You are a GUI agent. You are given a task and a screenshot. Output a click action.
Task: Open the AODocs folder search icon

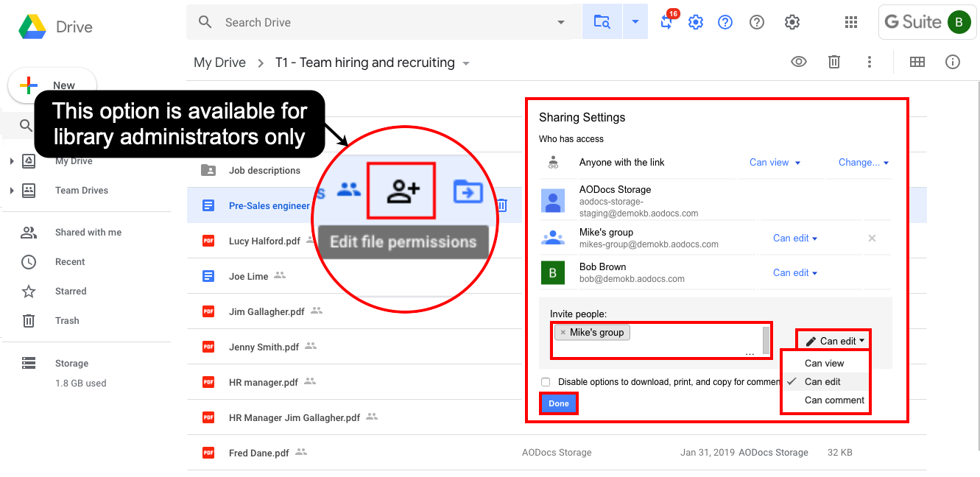602,22
